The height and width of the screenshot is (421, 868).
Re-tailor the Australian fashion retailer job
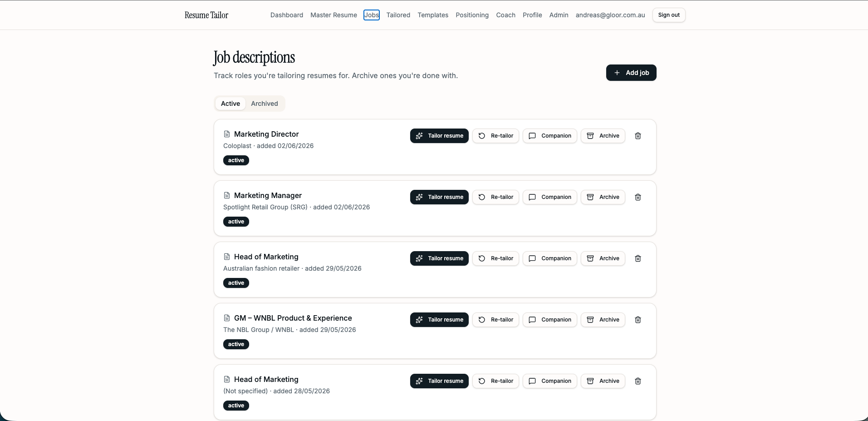pyautogui.click(x=495, y=258)
